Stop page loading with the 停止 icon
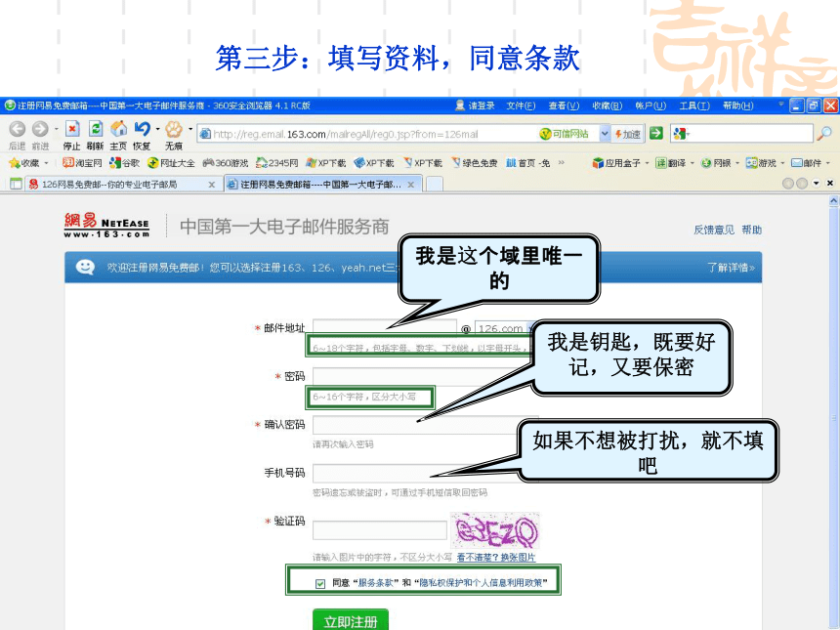The width and height of the screenshot is (840, 630). (x=71, y=129)
